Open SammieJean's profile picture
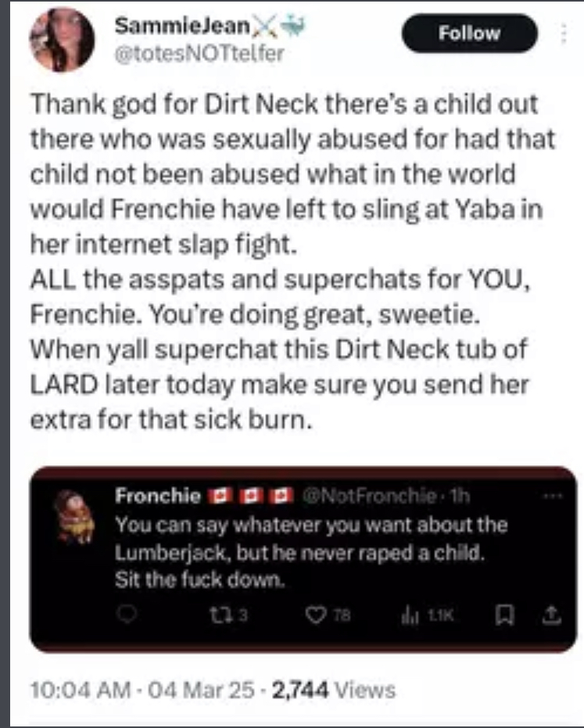Screen dimensions: 584x728 (62, 39)
